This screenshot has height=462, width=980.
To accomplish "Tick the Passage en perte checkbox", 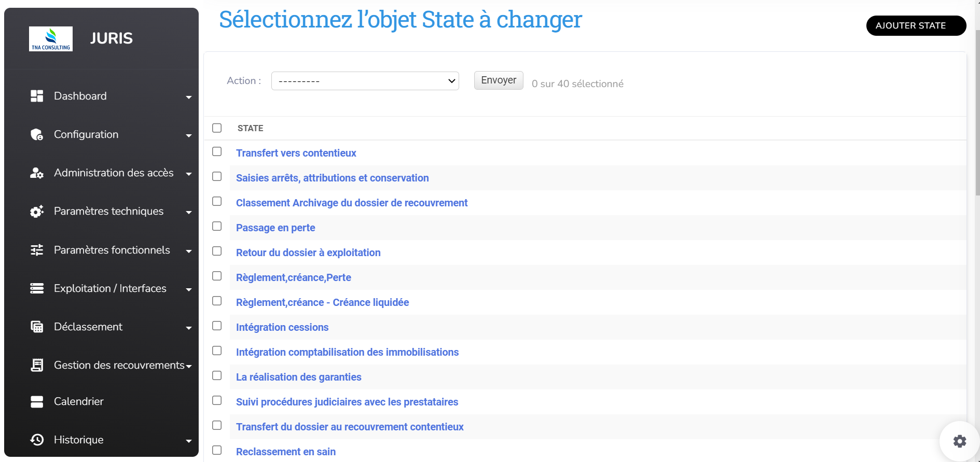I will click(217, 226).
